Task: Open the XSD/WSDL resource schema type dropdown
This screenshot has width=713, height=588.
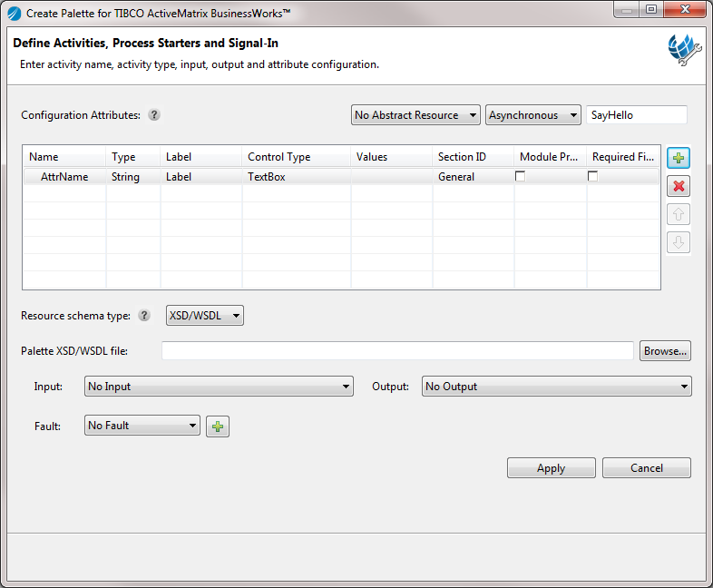Action: (205, 316)
